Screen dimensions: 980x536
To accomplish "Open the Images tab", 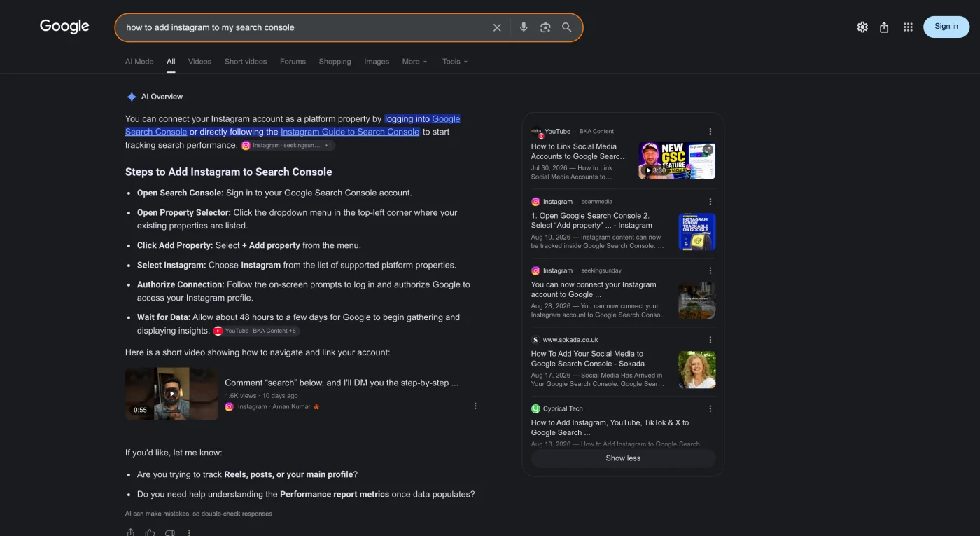I will point(377,62).
